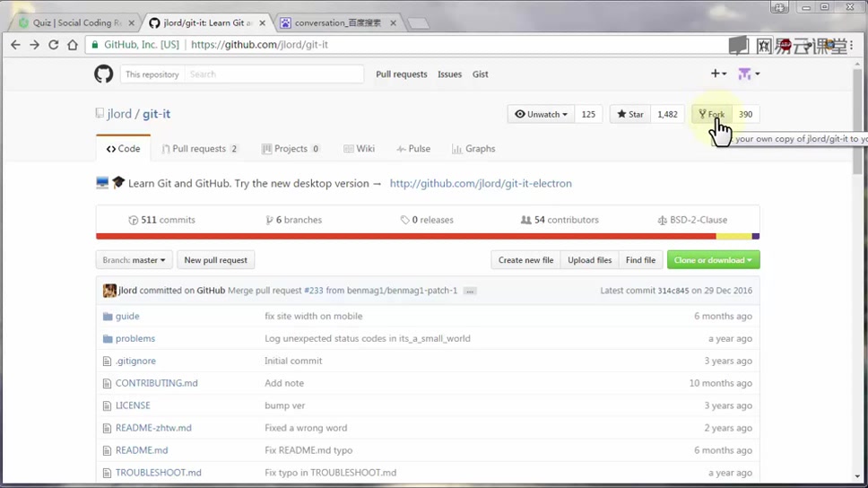
Task: Open a new browser tab
Action: coord(418,23)
